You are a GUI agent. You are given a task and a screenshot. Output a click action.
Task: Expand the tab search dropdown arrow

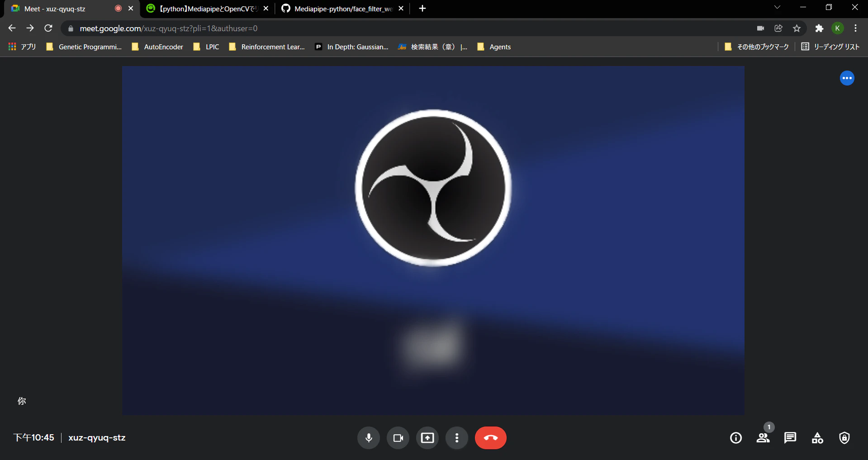click(777, 7)
